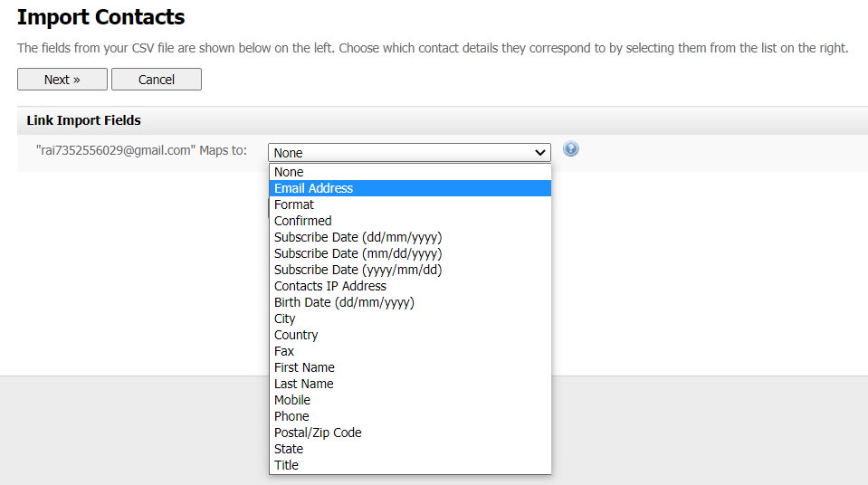Select the Mobile option
Viewport: 868px width, 485px height.
(410, 400)
